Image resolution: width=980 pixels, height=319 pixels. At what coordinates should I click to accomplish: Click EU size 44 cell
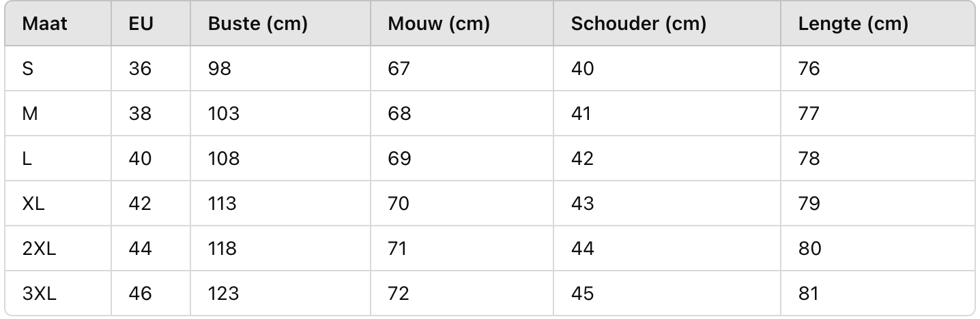coord(152,248)
